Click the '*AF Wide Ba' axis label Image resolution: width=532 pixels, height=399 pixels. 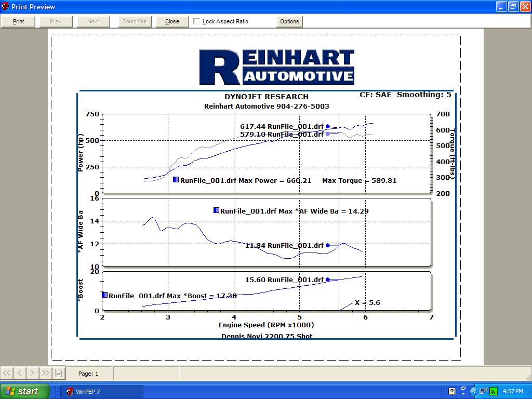point(81,232)
